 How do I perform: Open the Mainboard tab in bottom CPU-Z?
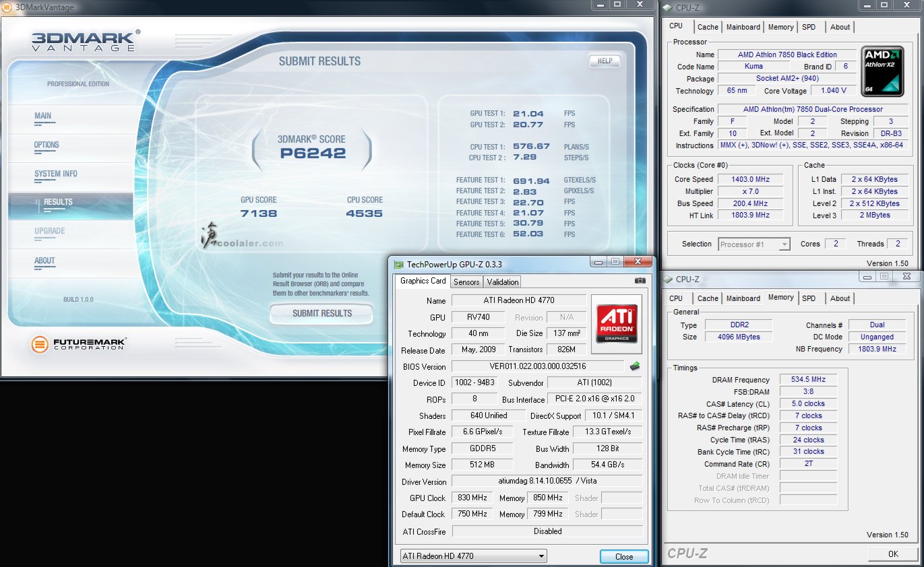coord(743,298)
